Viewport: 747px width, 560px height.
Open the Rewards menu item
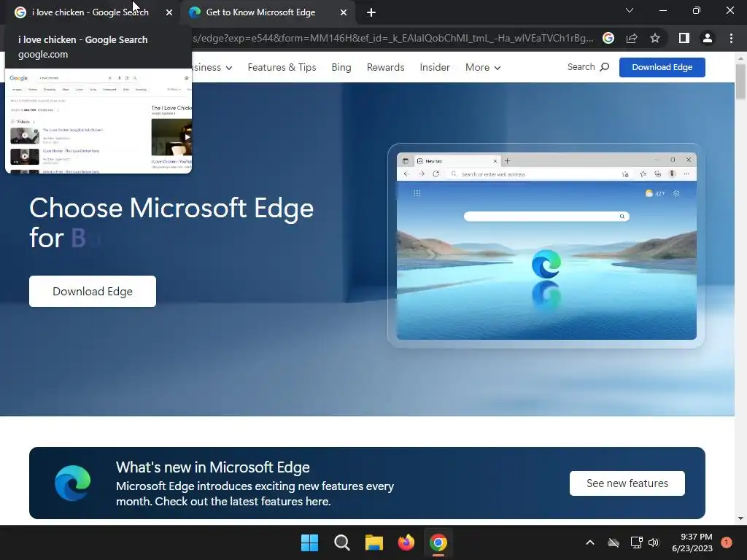385,68
